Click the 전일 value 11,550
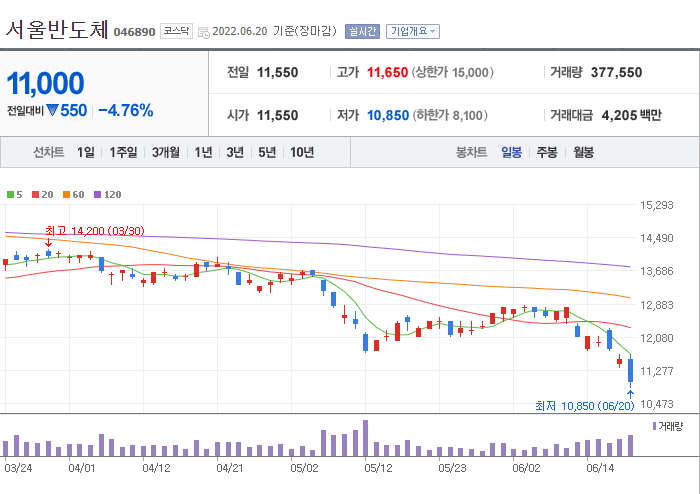 pyautogui.click(x=277, y=72)
